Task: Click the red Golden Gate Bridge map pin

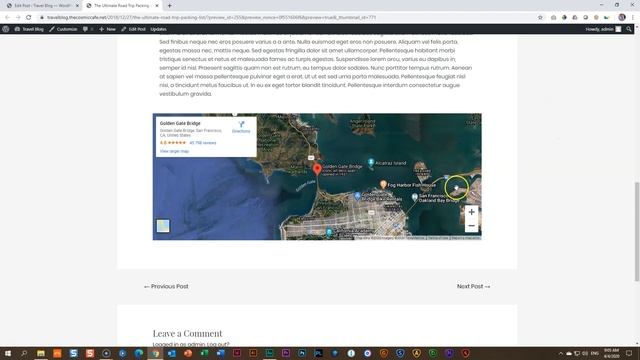Action: tap(317, 169)
